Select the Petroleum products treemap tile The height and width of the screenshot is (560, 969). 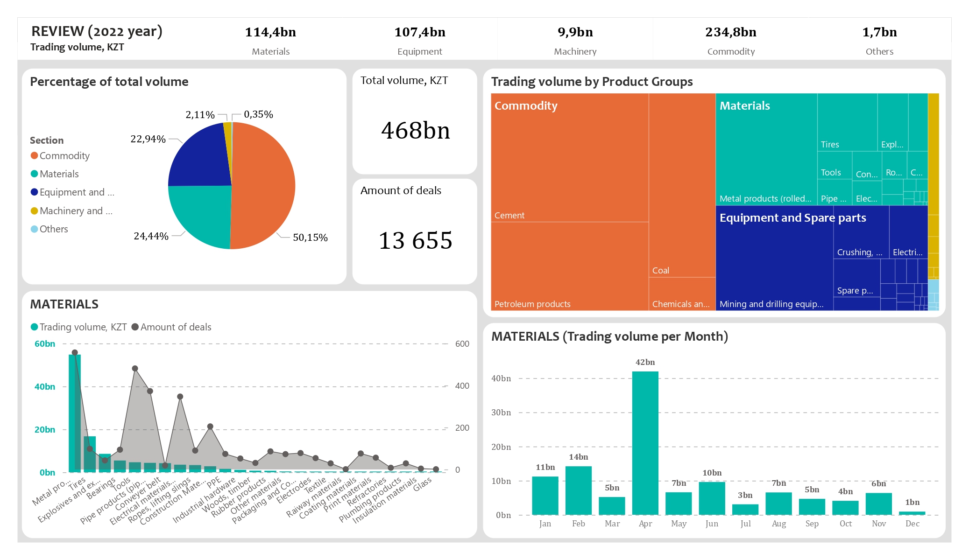[x=570, y=266]
